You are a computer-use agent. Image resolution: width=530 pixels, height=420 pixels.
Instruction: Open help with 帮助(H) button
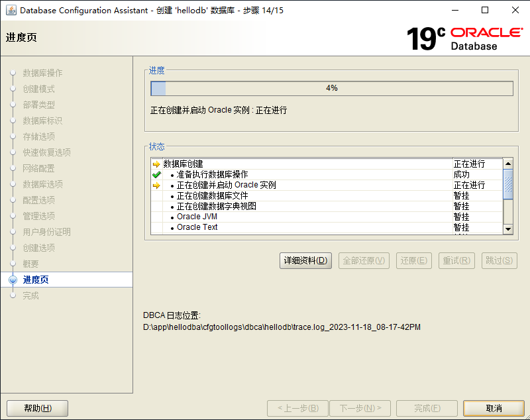38,408
